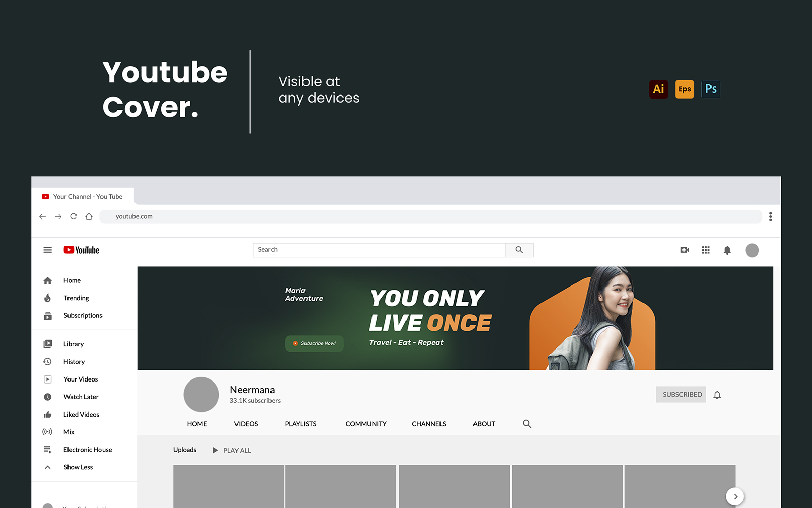Click the youtube.com address bar
Image resolution: width=812 pixels, height=508 pixels.
coord(431,216)
